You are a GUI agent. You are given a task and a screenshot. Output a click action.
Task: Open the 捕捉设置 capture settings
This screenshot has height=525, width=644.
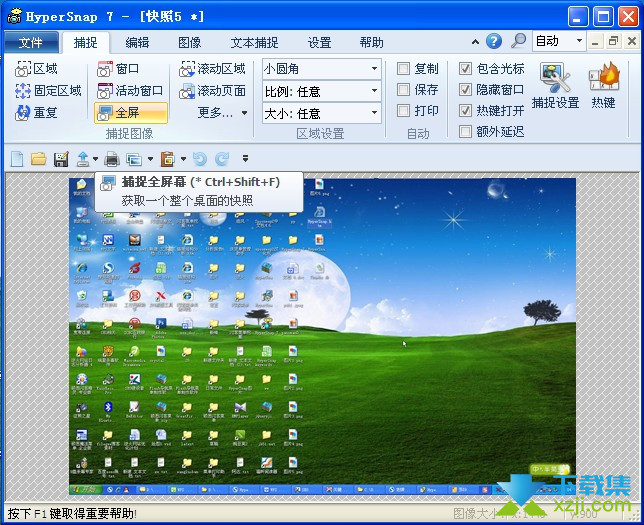pos(555,85)
